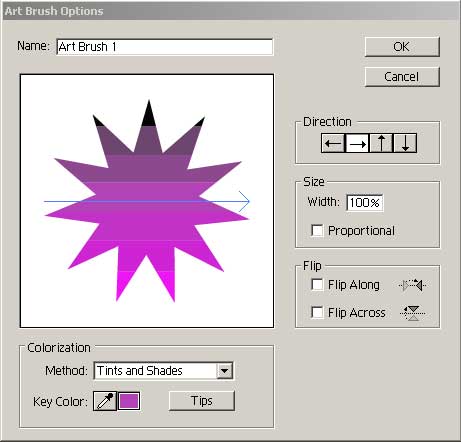Dismiss the dialog with Cancel
This screenshot has height=442, width=461.
(402, 77)
